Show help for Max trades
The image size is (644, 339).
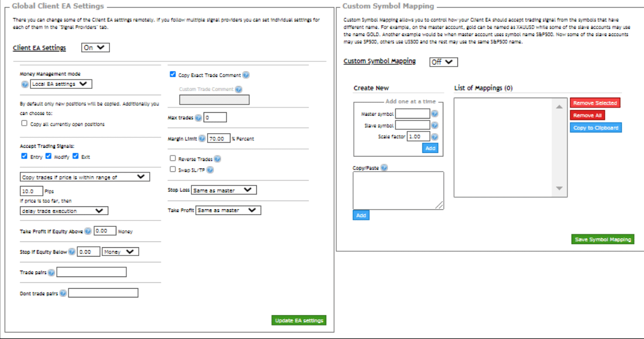[198, 118]
